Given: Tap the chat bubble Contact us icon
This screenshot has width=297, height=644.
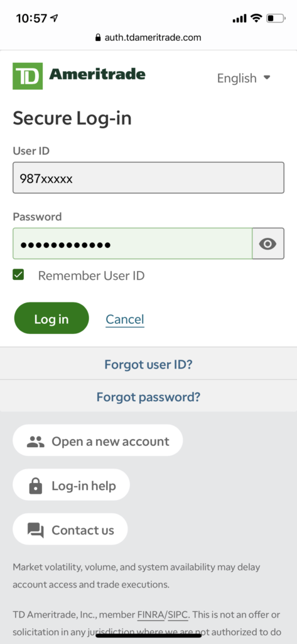Looking at the screenshot, I should [x=36, y=530].
